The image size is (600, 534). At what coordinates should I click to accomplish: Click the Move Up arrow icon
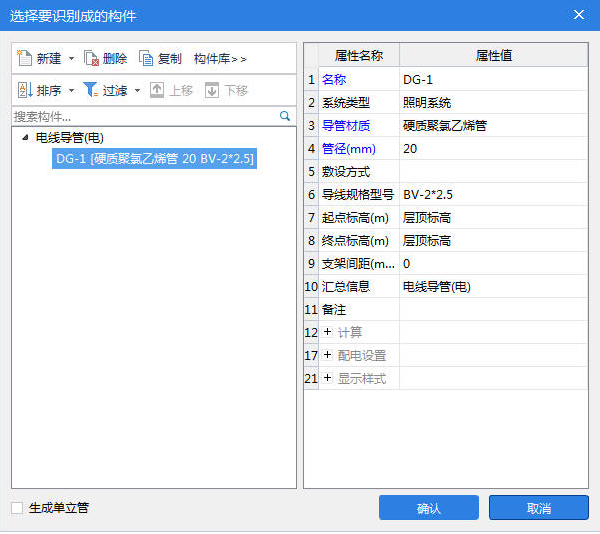(157, 90)
